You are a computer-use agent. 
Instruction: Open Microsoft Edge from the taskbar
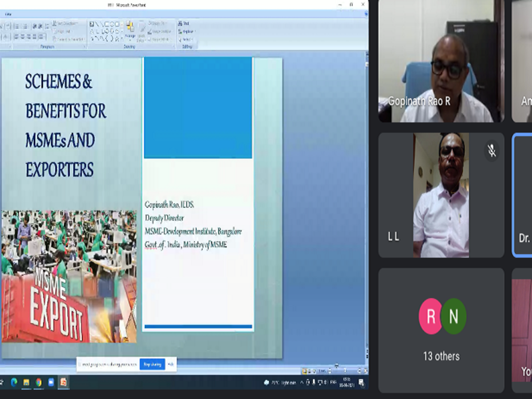tap(14, 383)
